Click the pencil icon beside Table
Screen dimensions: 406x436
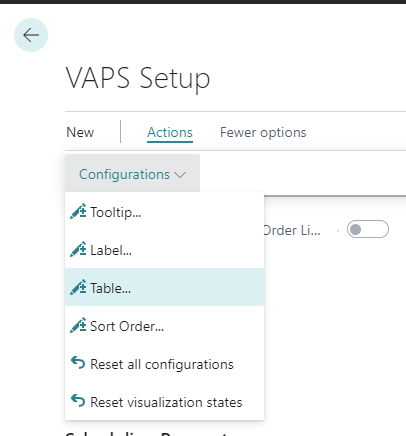[x=78, y=287]
